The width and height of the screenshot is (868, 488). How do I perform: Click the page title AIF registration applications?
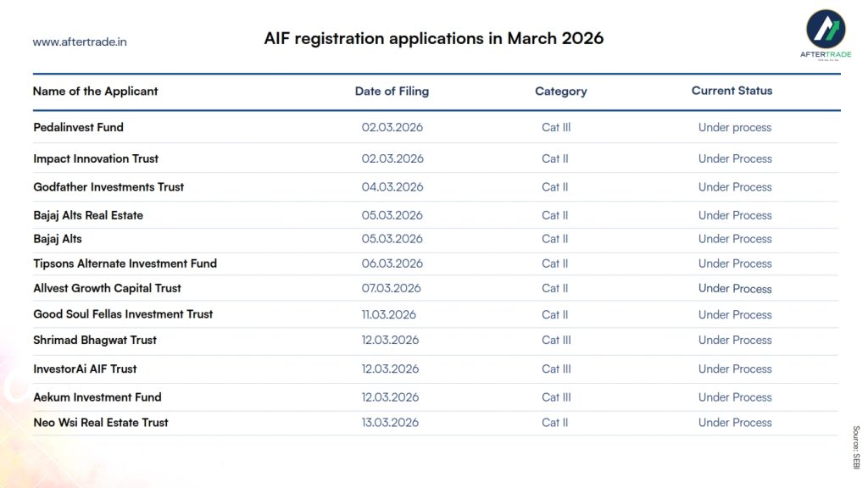tap(433, 39)
